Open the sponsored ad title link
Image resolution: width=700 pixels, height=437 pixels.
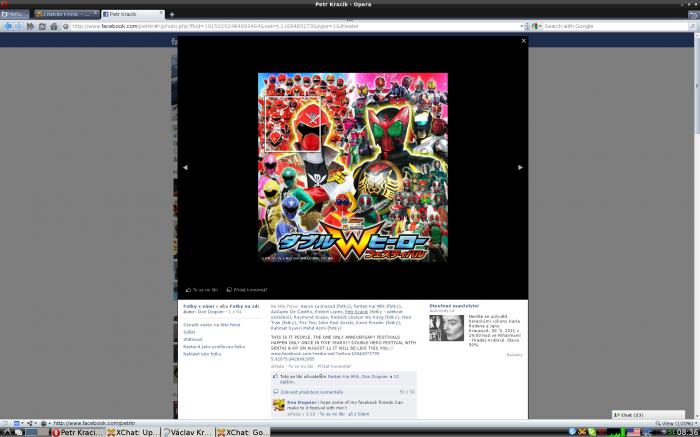pos(454,306)
